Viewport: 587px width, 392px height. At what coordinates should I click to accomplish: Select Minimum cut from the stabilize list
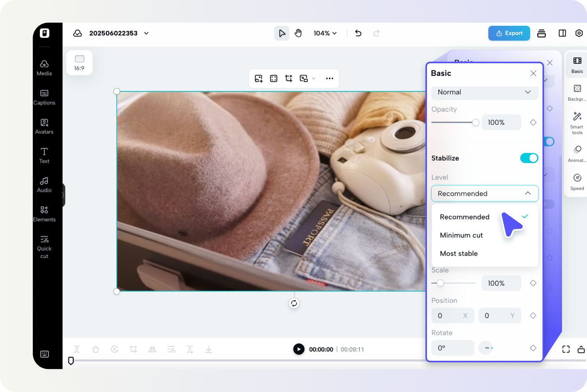click(461, 235)
